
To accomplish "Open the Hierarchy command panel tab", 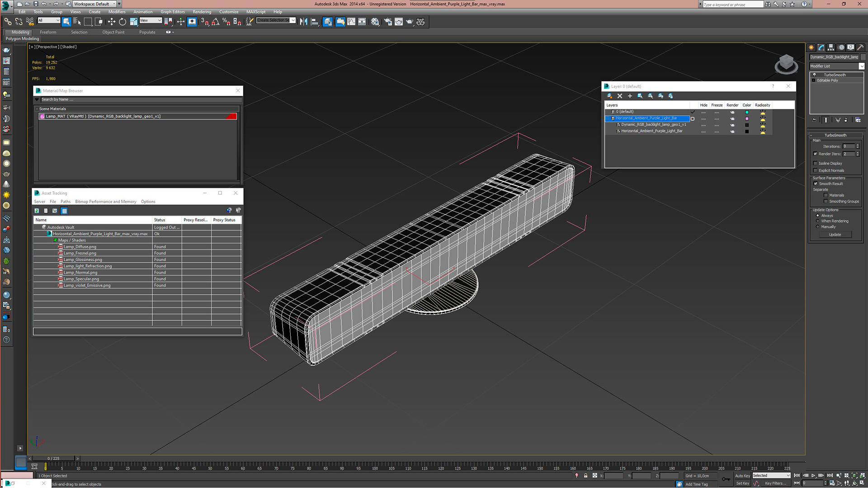I will 831,47.
